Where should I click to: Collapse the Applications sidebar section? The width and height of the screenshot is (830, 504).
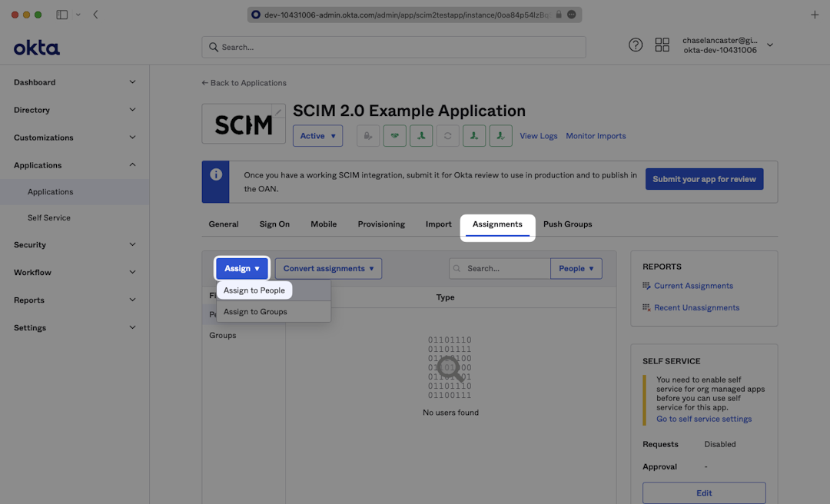pyautogui.click(x=75, y=165)
